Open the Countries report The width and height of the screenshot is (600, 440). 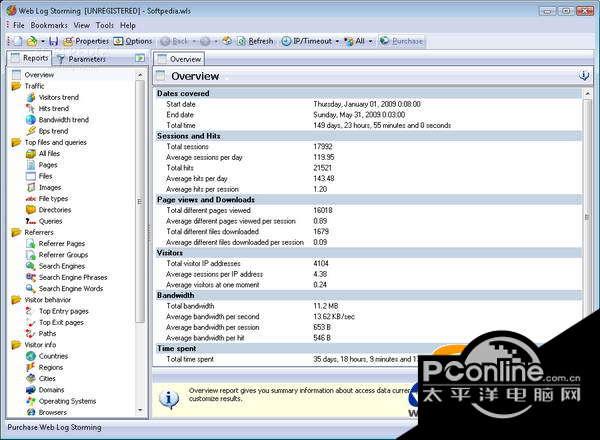53,356
